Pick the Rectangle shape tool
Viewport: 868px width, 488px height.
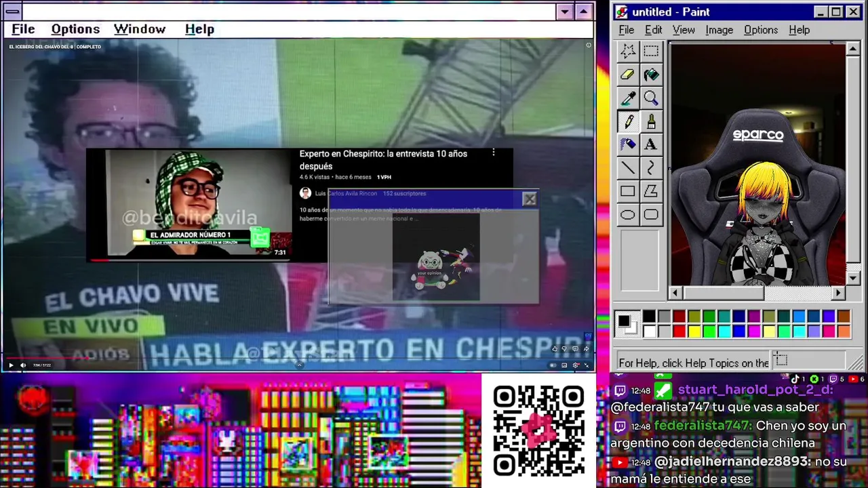pos(628,191)
